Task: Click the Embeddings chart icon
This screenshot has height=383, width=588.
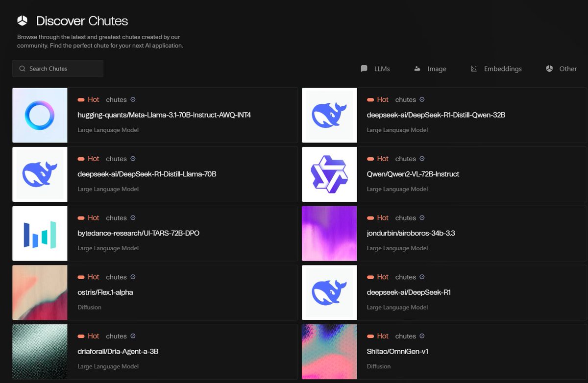Action: pos(474,69)
